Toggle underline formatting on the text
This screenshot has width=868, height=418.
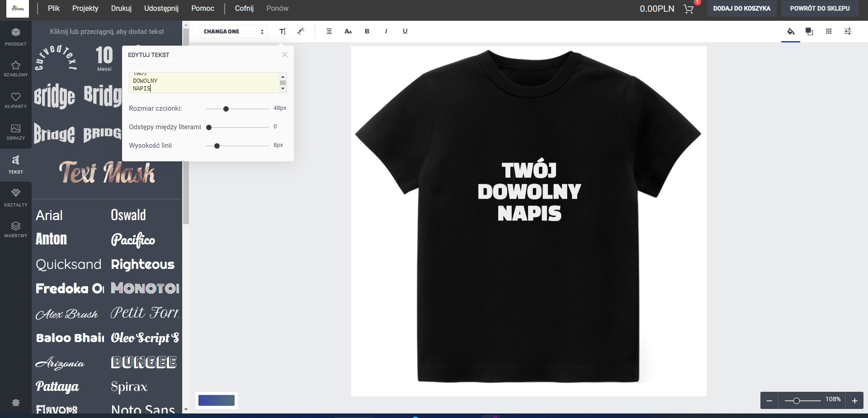pos(405,31)
